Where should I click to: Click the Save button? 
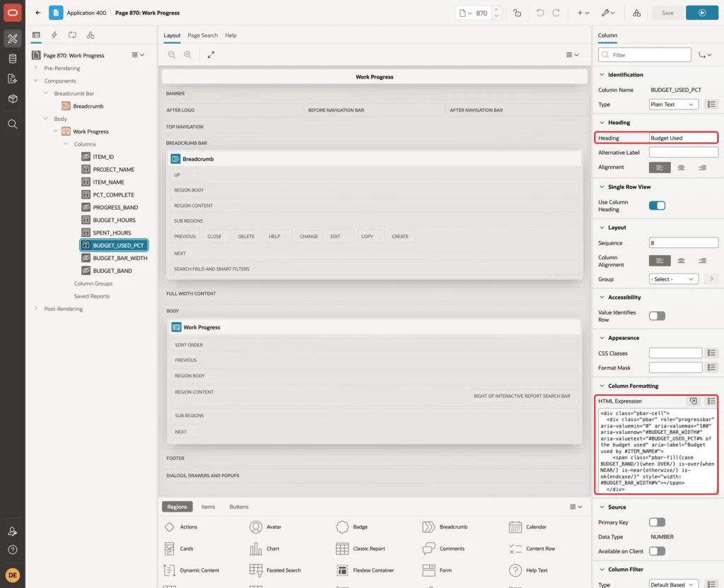pos(667,13)
